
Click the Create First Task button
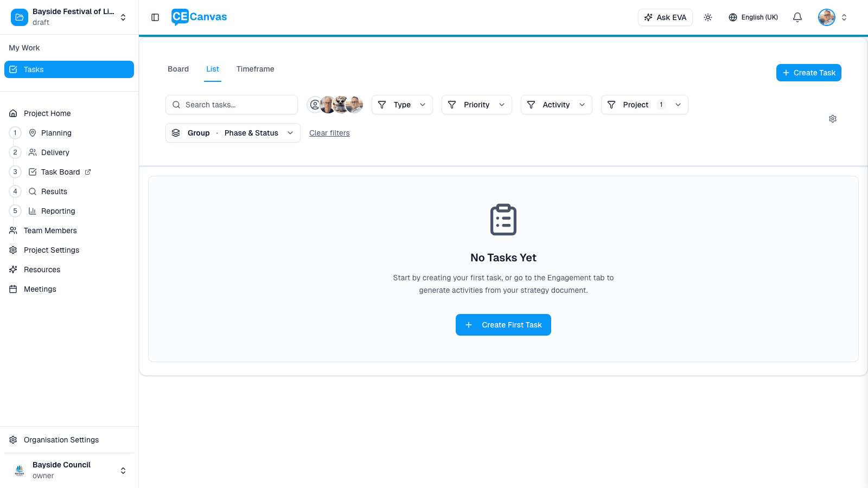click(x=503, y=325)
